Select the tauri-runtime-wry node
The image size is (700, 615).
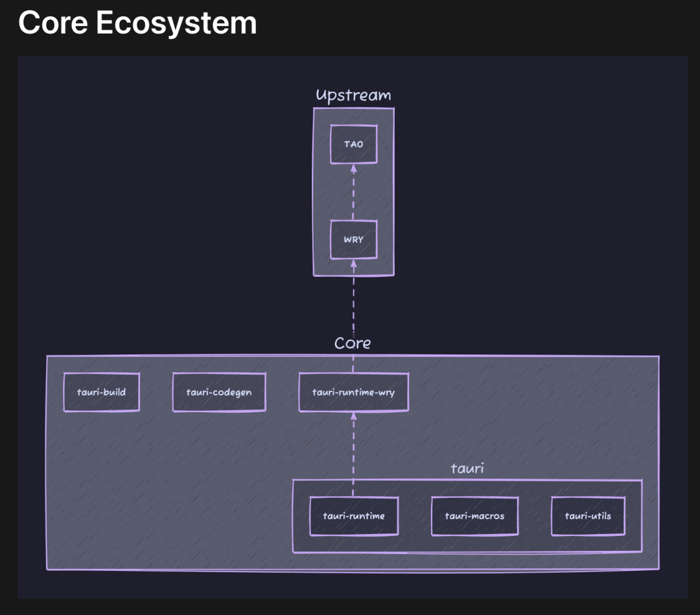(354, 392)
